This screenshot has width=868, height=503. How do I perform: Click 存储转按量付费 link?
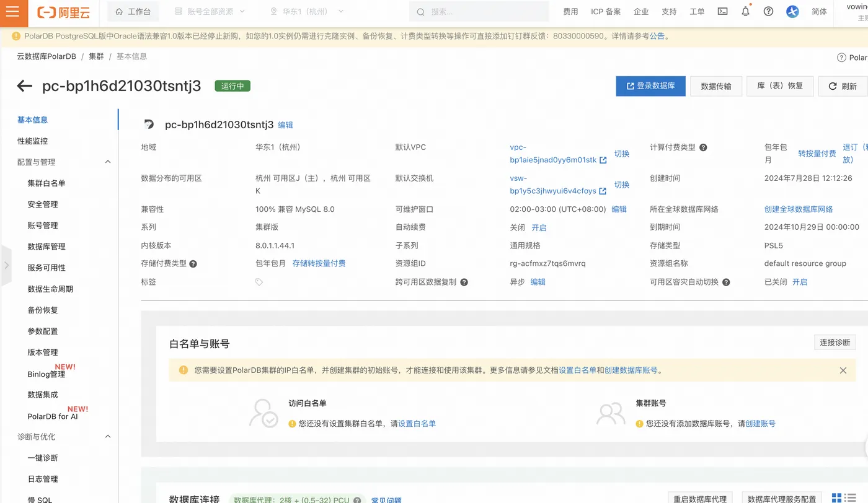(319, 264)
